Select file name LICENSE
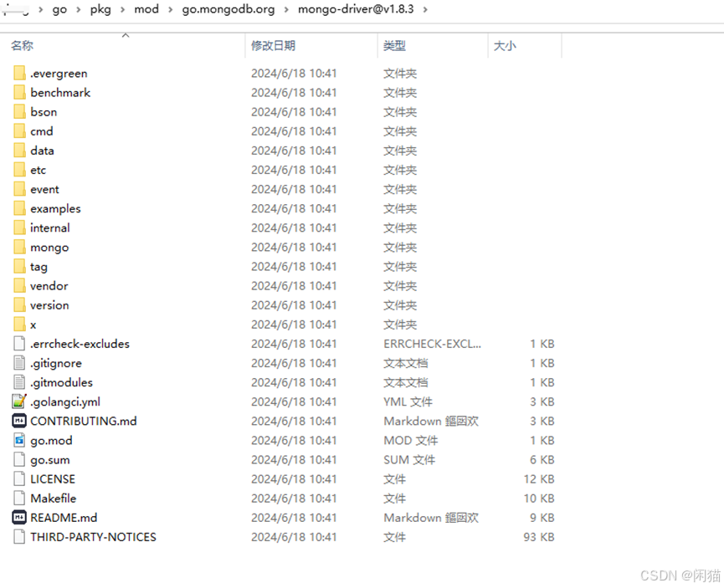 click(53, 479)
